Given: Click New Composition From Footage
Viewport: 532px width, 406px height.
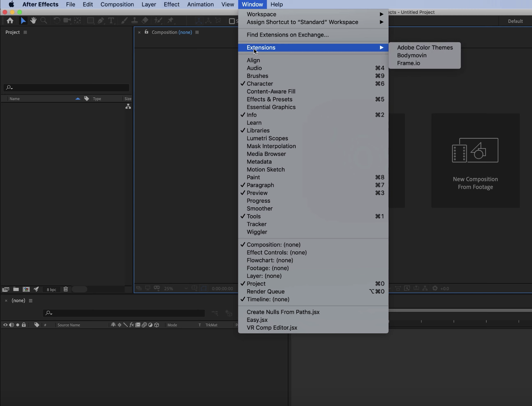Looking at the screenshot, I should (x=475, y=161).
